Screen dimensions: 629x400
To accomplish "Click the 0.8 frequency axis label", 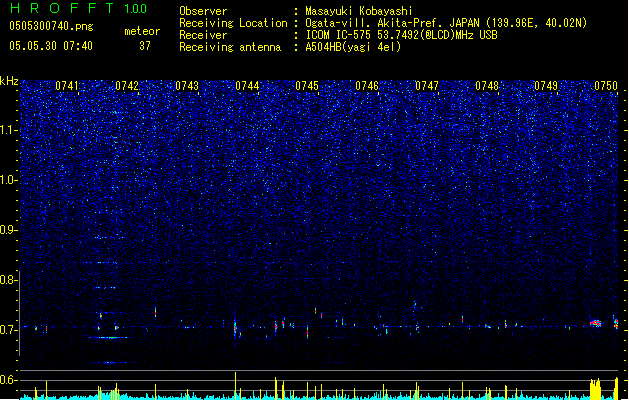I will [x=8, y=280].
